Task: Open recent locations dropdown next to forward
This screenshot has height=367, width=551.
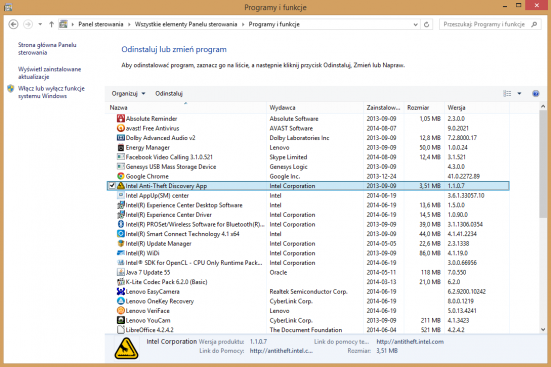Action: [40, 24]
